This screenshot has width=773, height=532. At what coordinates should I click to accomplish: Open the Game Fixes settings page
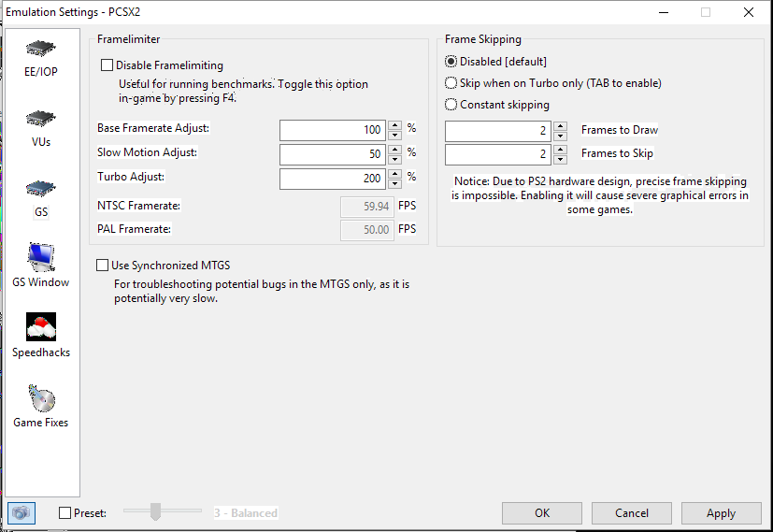click(x=41, y=405)
